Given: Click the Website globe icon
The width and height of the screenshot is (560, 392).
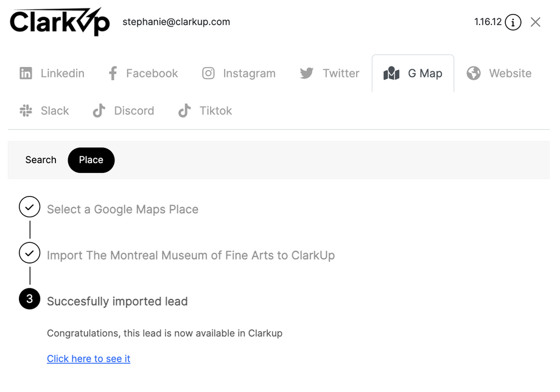Looking at the screenshot, I should tap(474, 74).
